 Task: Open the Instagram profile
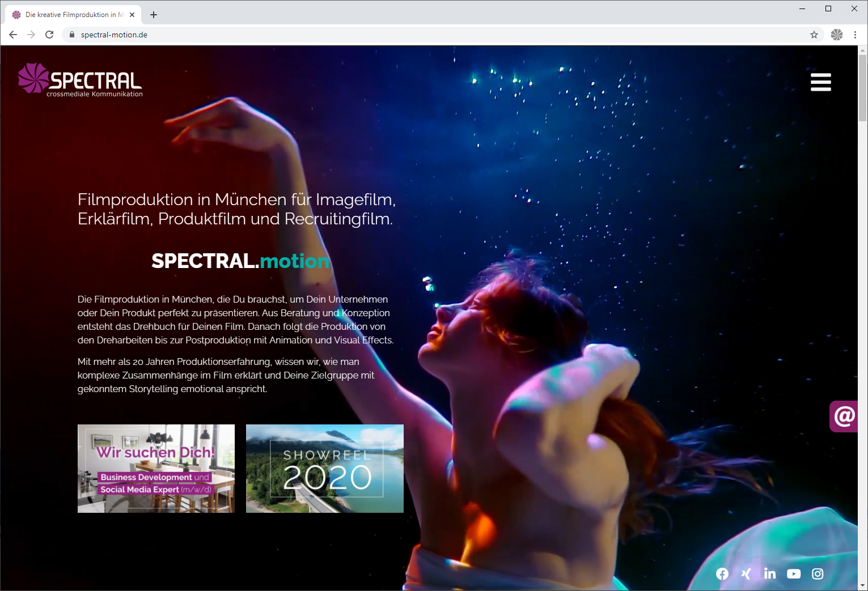[x=818, y=574]
